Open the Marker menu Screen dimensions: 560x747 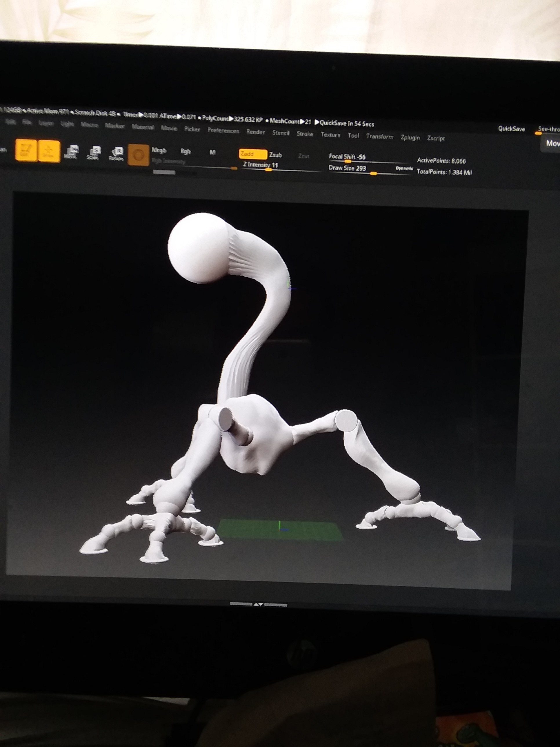115,126
